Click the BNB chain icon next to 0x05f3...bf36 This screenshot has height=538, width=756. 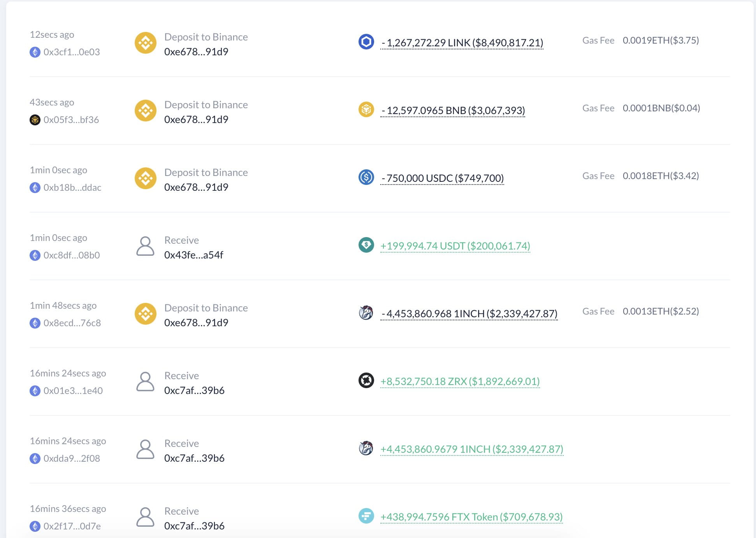pos(35,120)
